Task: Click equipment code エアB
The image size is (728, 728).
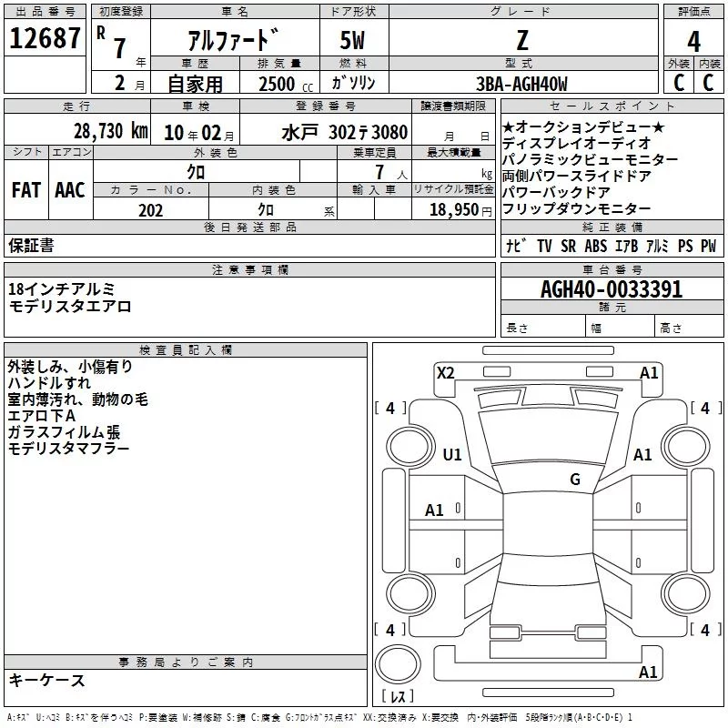Action: 626,246
